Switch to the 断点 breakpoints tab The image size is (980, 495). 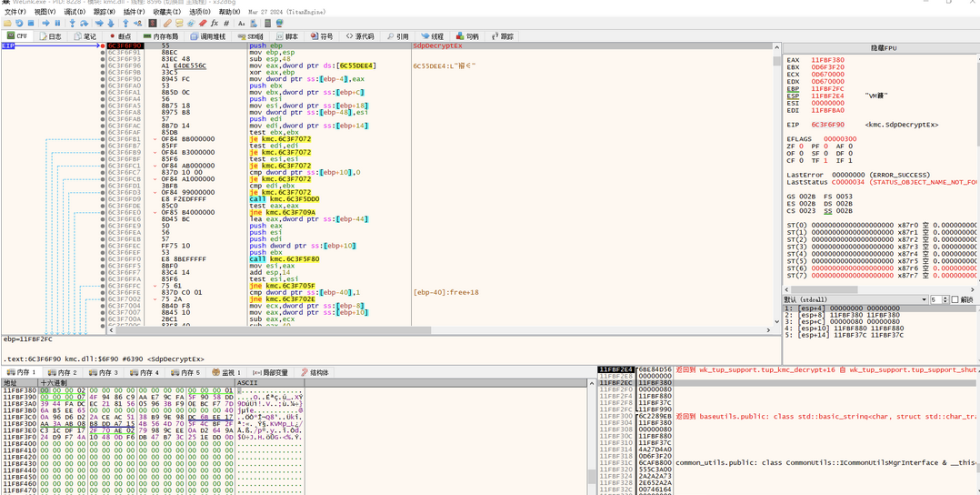pos(120,36)
